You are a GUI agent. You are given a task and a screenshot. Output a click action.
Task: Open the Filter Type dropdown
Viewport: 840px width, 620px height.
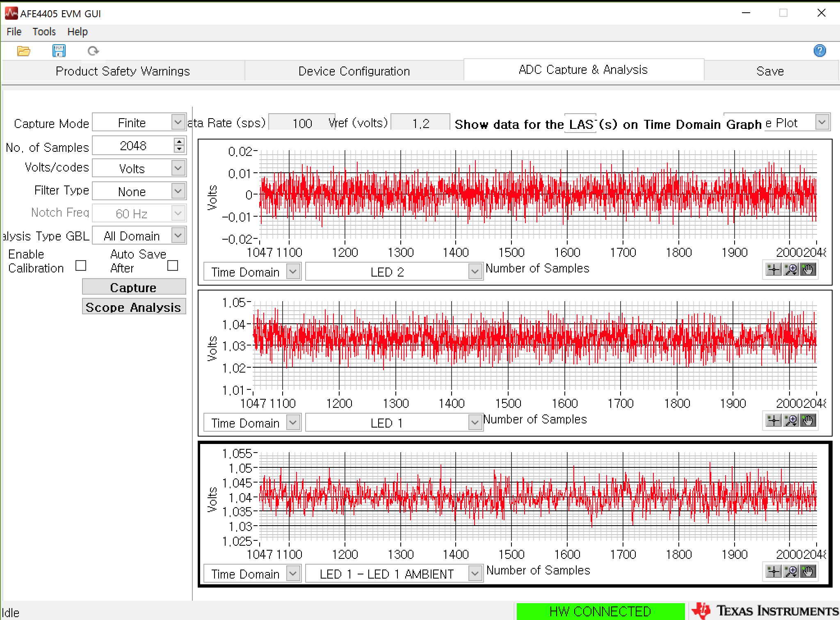pyautogui.click(x=178, y=191)
